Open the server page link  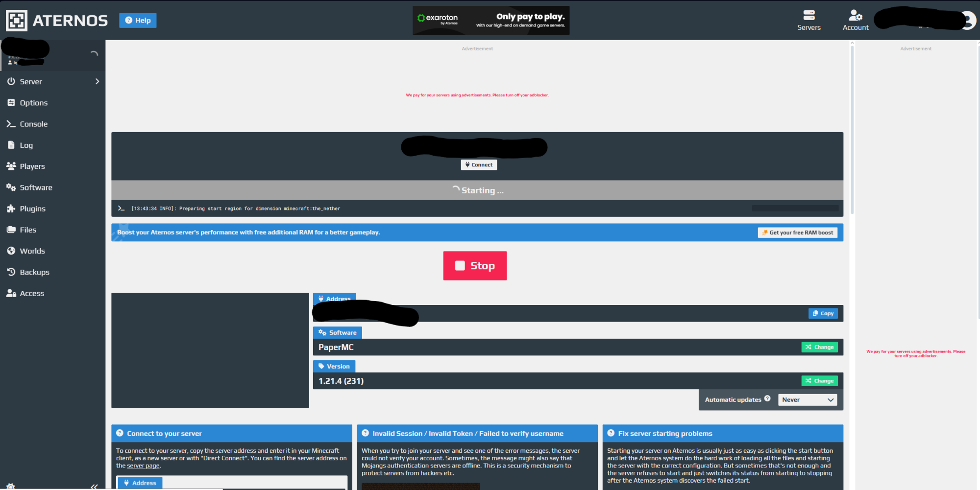coord(143,465)
